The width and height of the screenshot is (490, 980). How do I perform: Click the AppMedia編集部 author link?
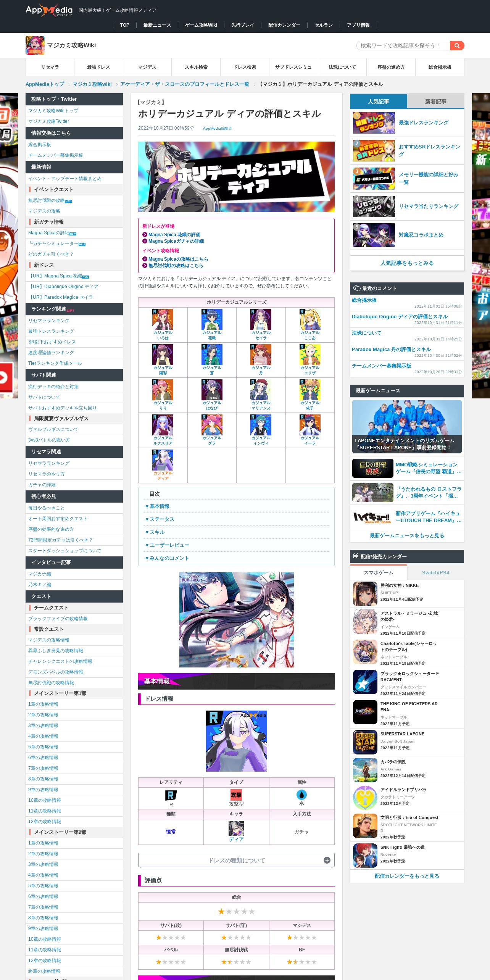218,129
